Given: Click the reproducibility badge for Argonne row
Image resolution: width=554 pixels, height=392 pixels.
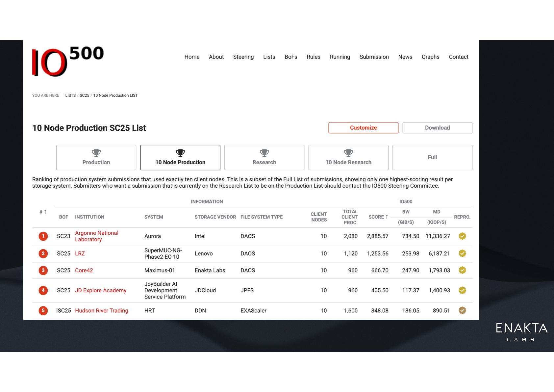Looking at the screenshot, I should pyautogui.click(x=462, y=236).
